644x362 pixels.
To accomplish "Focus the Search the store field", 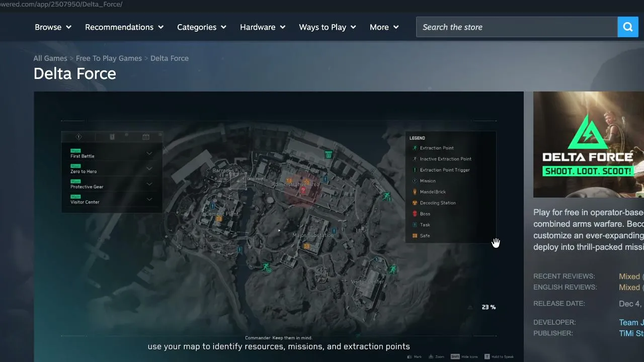I will [517, 27].
